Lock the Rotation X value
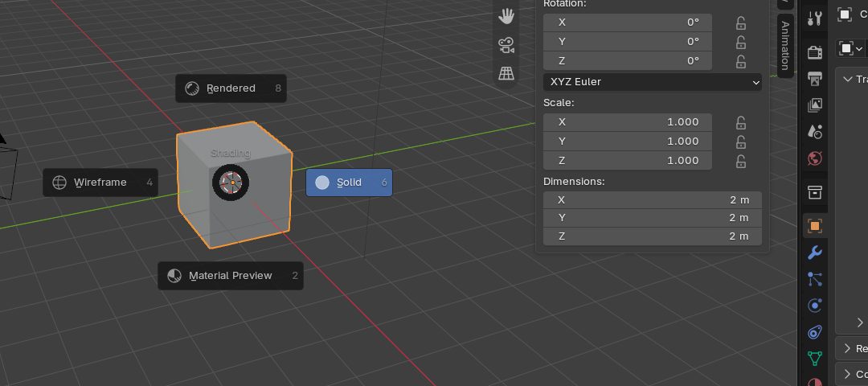This screenshot has width=868, height=386. click(x=741, y=23)
